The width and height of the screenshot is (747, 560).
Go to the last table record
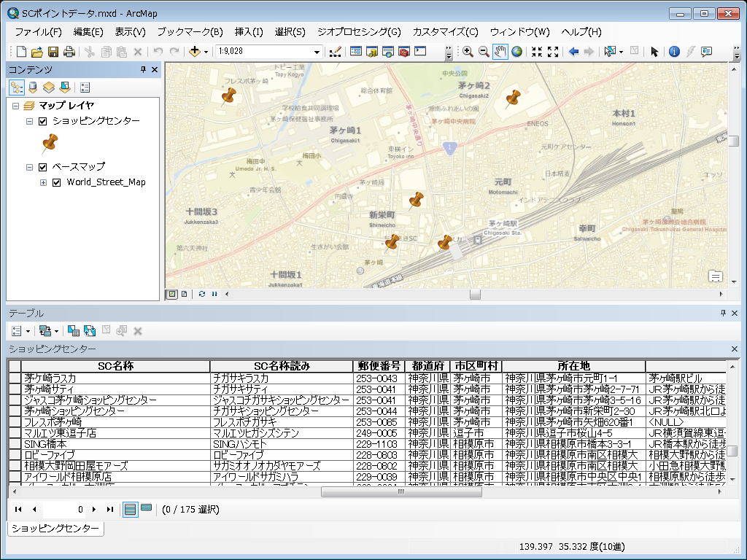[110, 509]
